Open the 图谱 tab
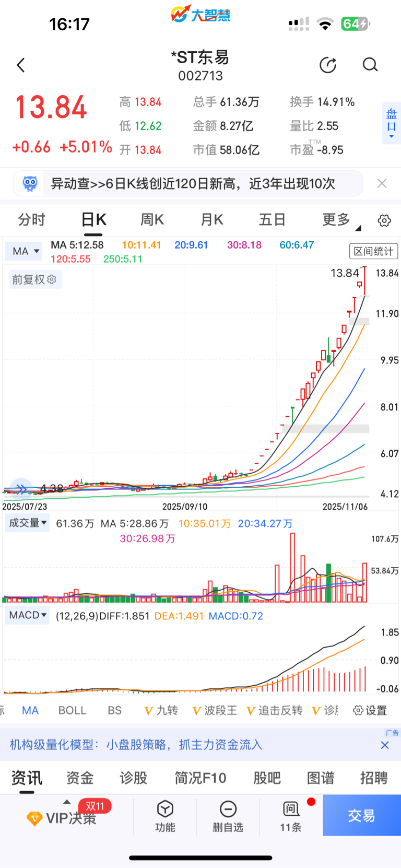The image size is (401, 868). (320, 778)
